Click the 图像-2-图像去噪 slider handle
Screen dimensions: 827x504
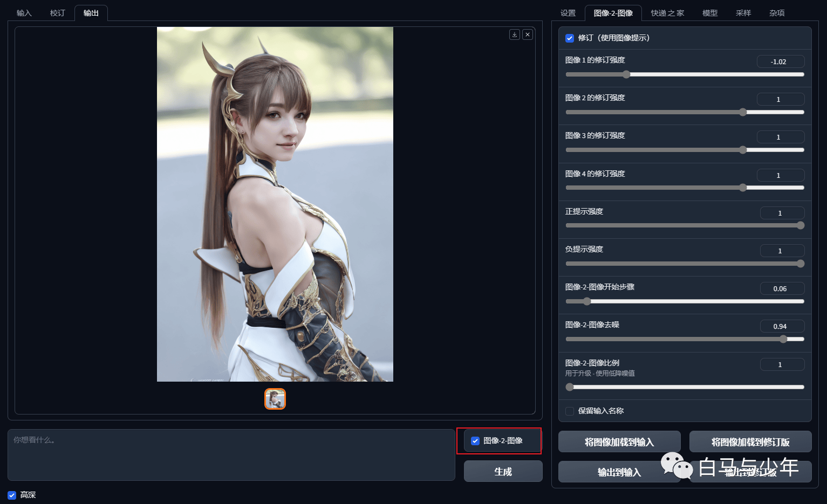click(783, 339)
